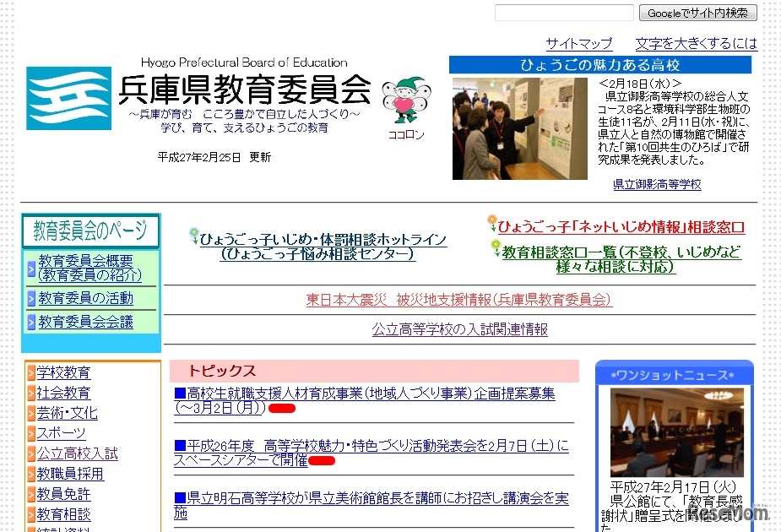Click inside the site search input box
This screenshot has width=781, height=532.
click(x=564, y=13)
